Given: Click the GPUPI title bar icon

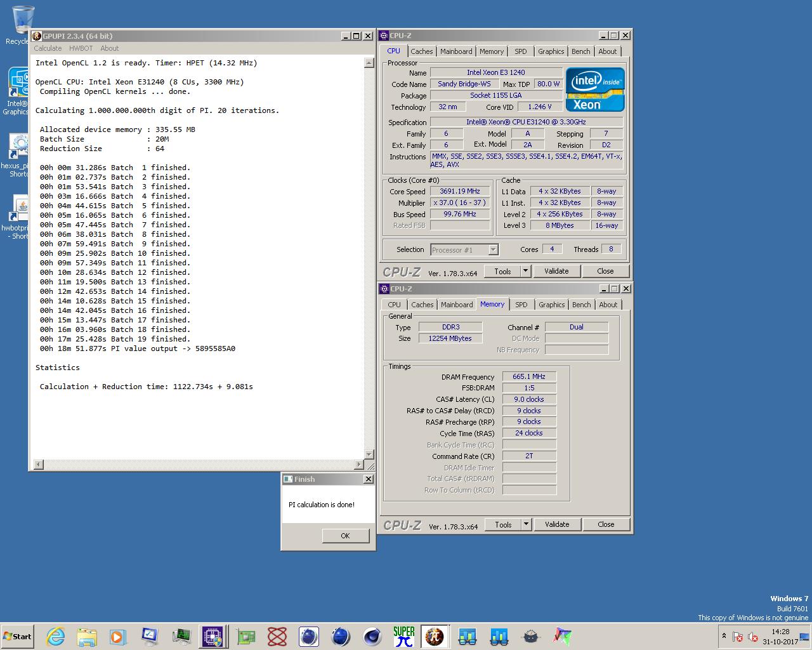Looking at the screenshot, I should click(x=37, y=36).
